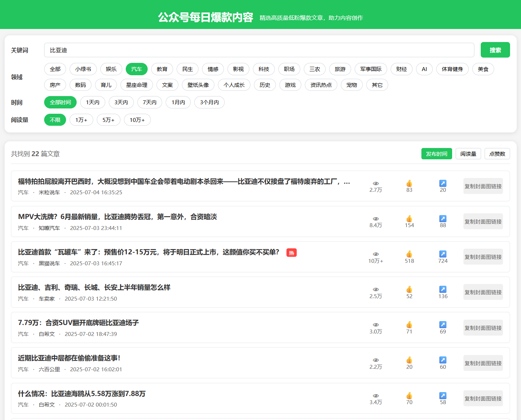Click thumbs-up icon on 7.79万 SUV article
This screenshot has width=521, height=420.
[409, 325]
